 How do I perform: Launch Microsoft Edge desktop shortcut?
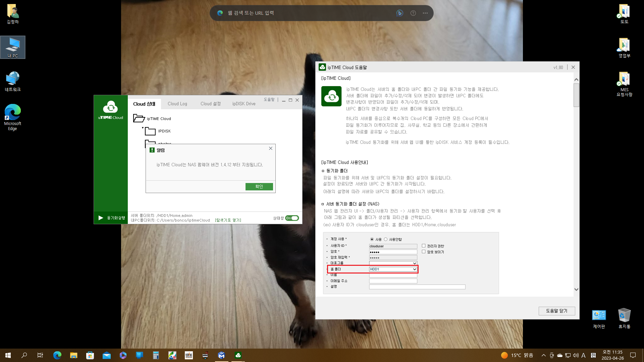pyautogui.click(x=12, y=117)
